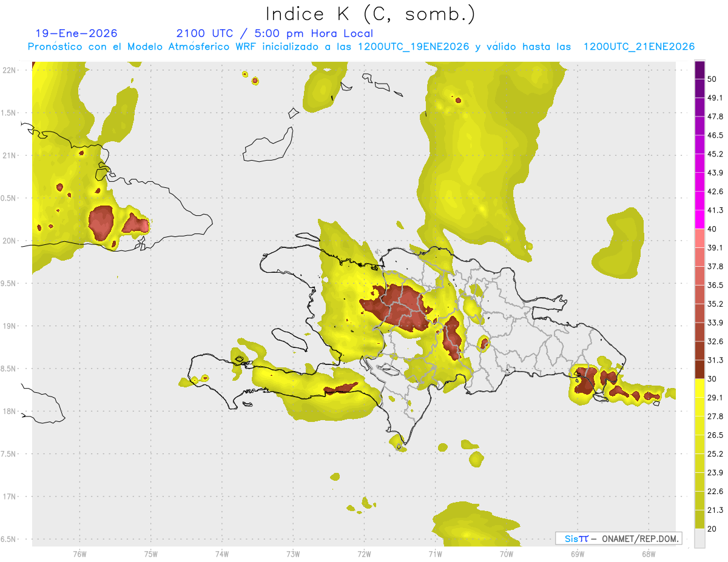728x562 pixels.
Task: Click the legend value 33.9
Action: coord(715,323)
